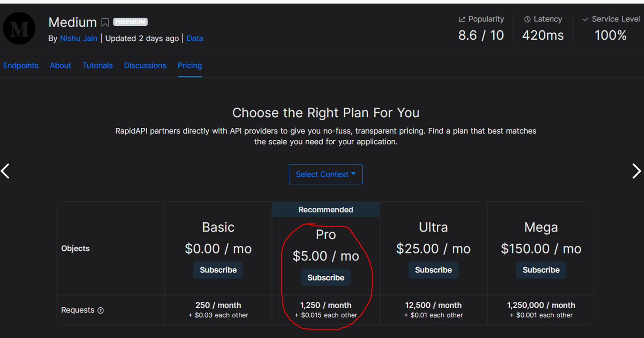
Task: Go to next slide with right arrow
Action: tap(636, 171)
